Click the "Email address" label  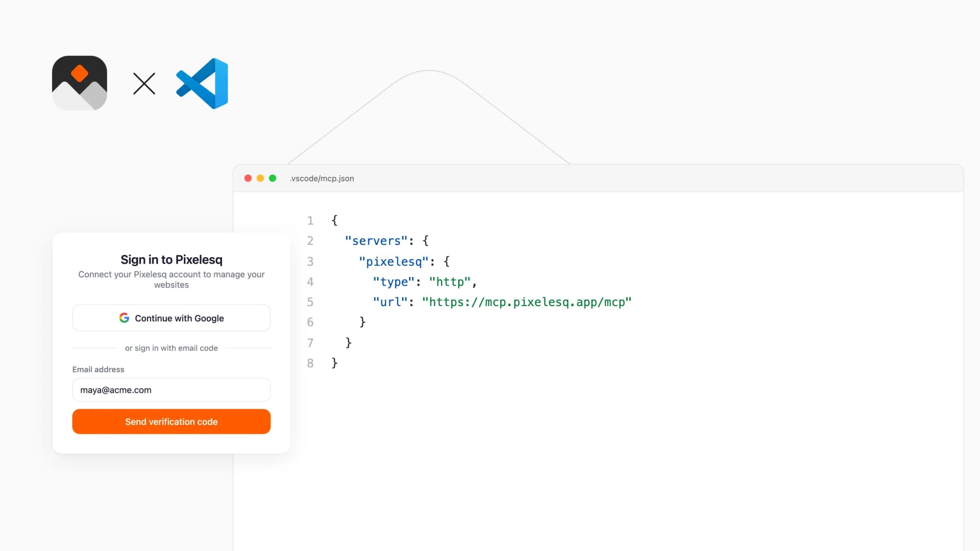(x=98, y=369)
